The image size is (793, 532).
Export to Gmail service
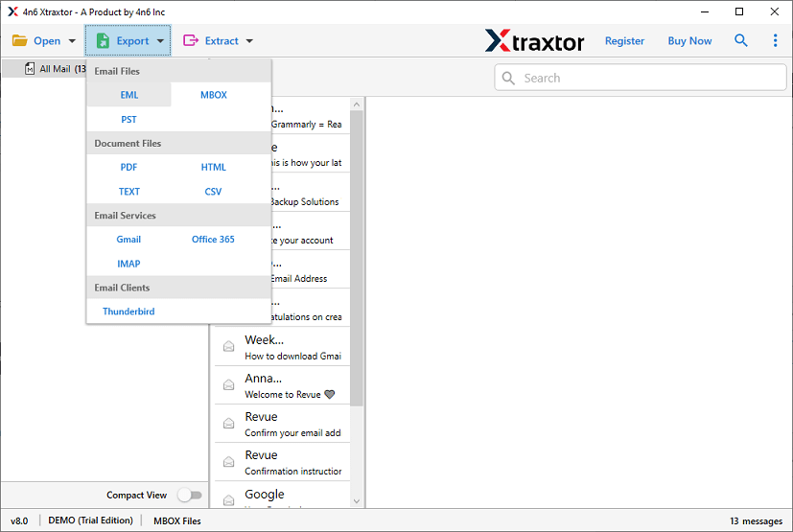click(128, 240)
